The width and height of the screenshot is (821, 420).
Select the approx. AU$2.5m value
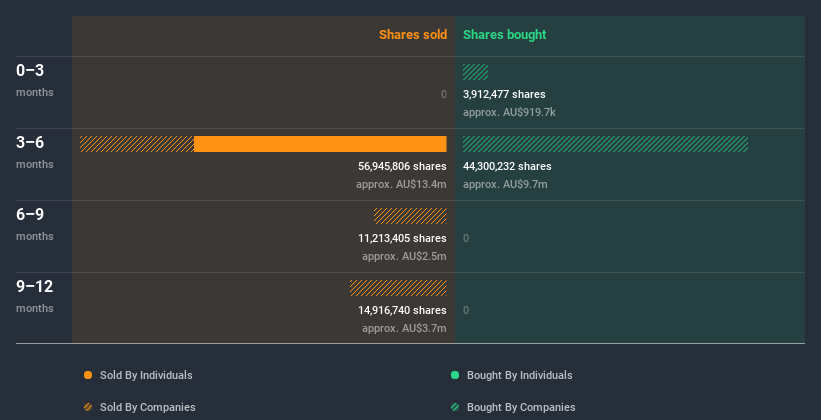tap(404, 257)
